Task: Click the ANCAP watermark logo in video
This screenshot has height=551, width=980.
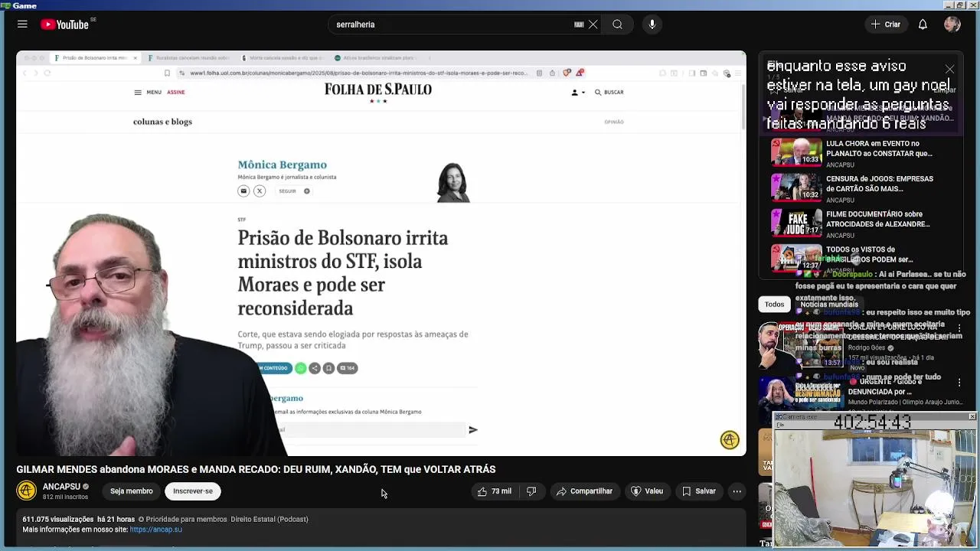Action: 730,440
